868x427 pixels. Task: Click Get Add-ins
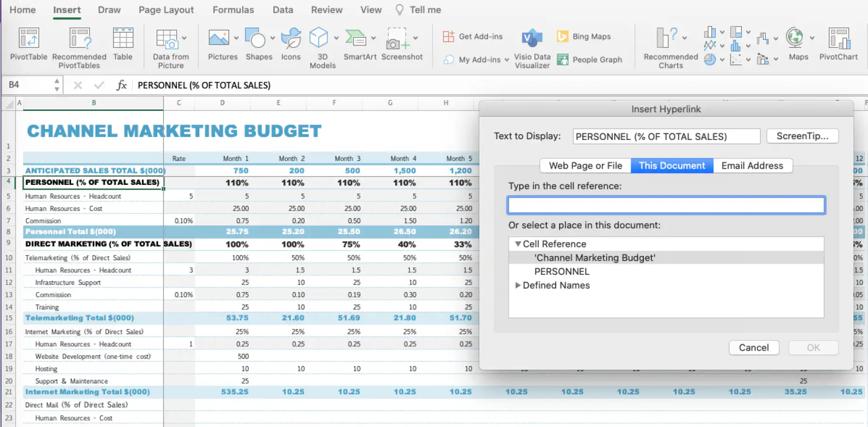(x=472, y=36)
